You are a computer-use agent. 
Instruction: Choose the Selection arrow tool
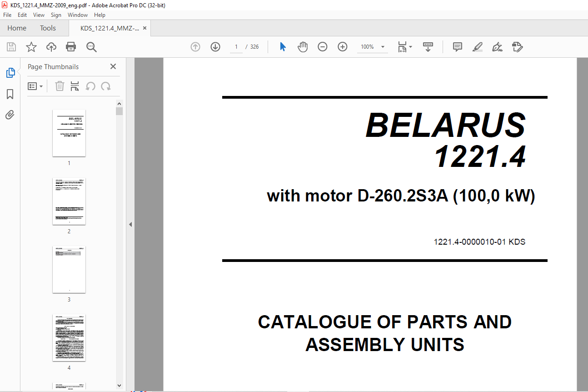pyautogui.click(x=283, y=47)
